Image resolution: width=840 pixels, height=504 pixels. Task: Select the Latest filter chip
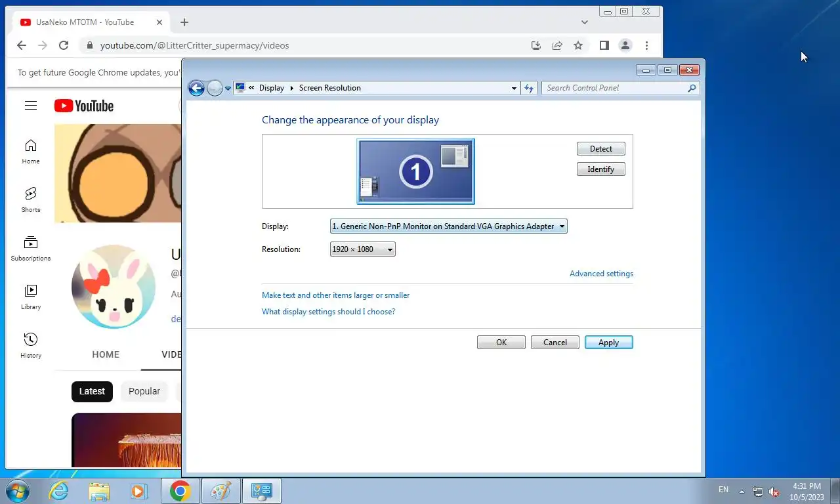pyautogui.click(x=92, y=391)
